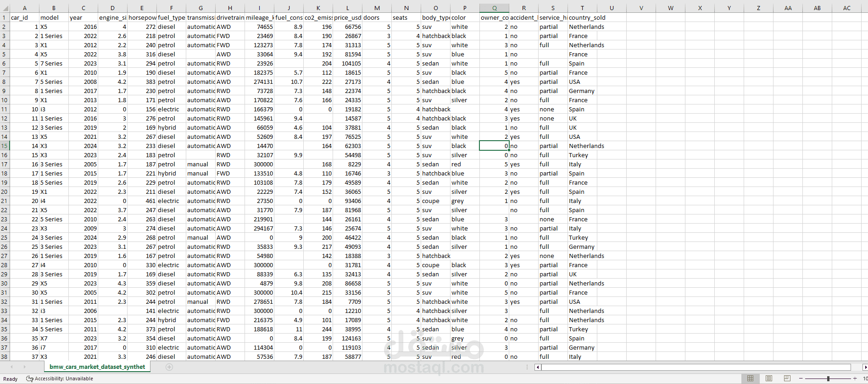Click the year header cell
Screen dimensions: 868x384
point(83,17)
